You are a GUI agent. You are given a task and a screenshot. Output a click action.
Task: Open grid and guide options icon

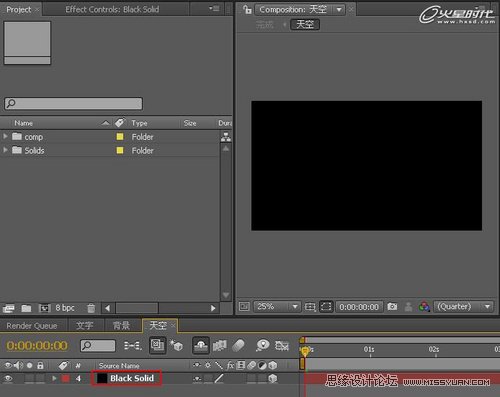pyautogui.click(x=310, y=307)
